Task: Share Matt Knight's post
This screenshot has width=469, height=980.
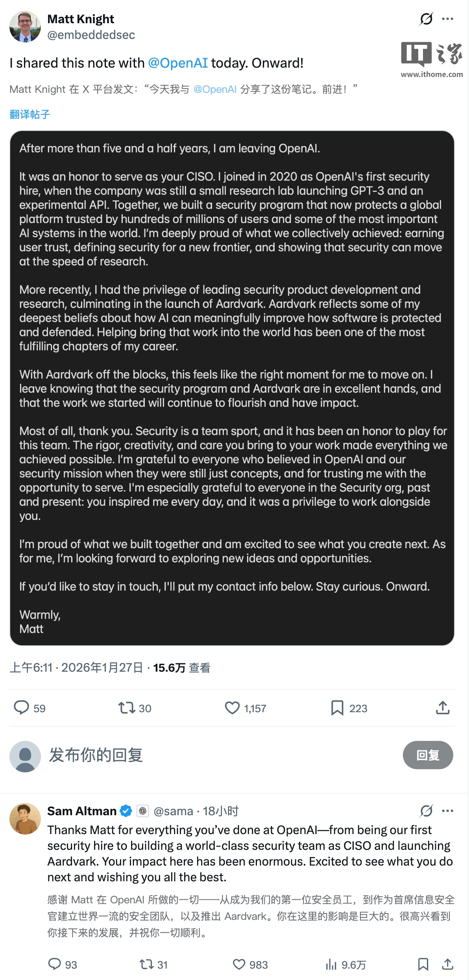Action: click(443, 707)
